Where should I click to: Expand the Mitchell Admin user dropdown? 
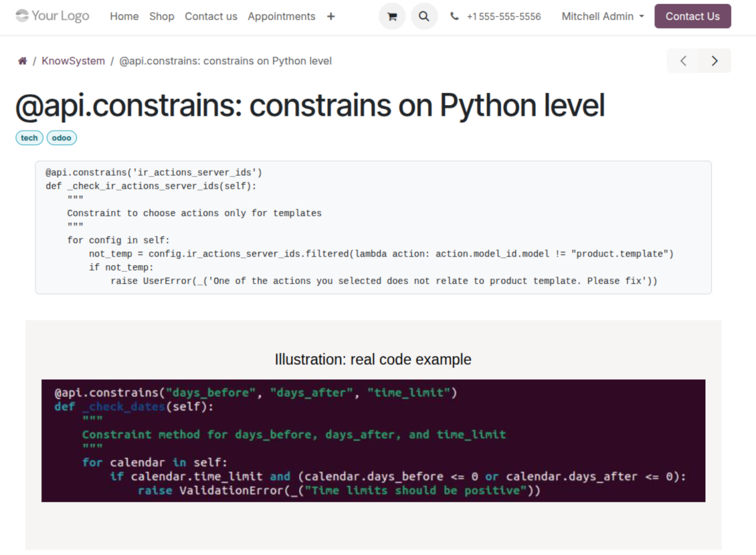click(x=603, y=16)
